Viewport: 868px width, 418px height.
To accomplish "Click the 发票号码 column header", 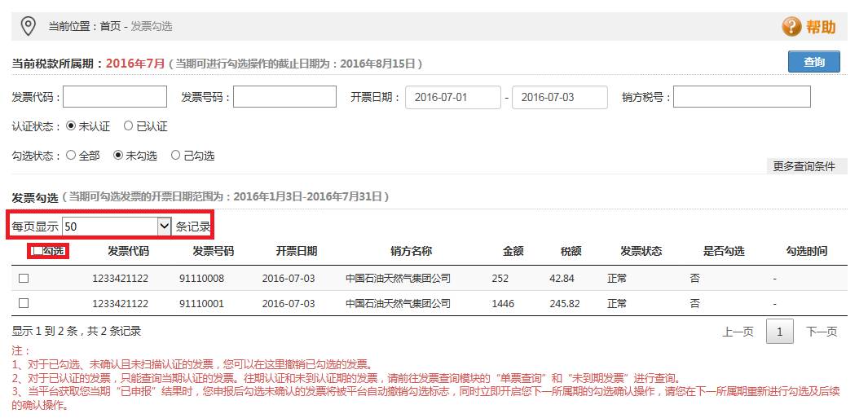I will [x=213, y=251].
